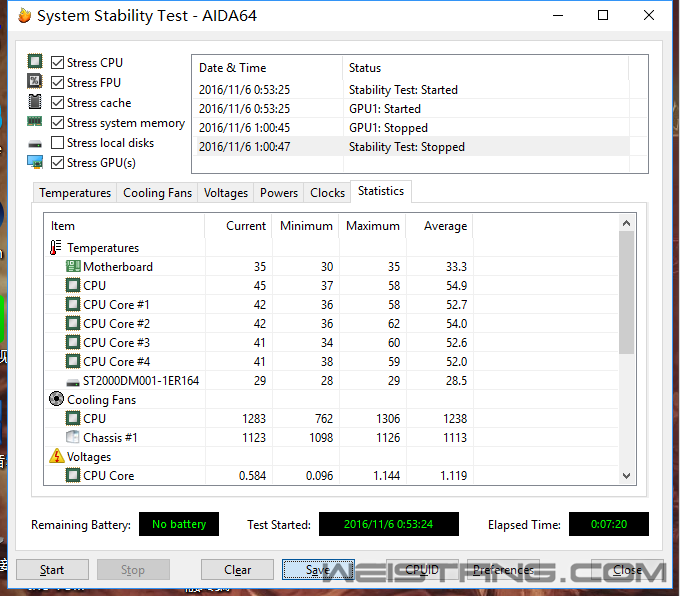Screen dimensions: 680x596
Task: Go to the Clocks tab
Action: point(327,193)
